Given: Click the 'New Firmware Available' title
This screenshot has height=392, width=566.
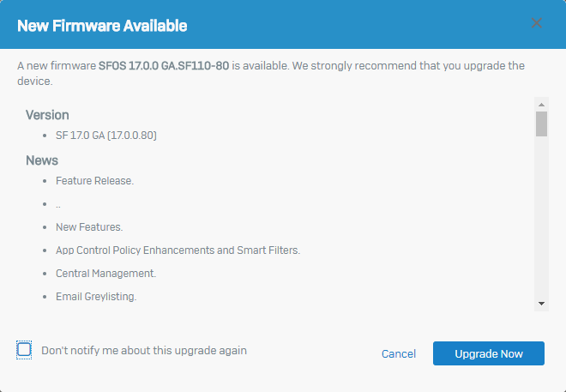Looking at the screenshot, I should pyautogui.click(x=102, y=26).
